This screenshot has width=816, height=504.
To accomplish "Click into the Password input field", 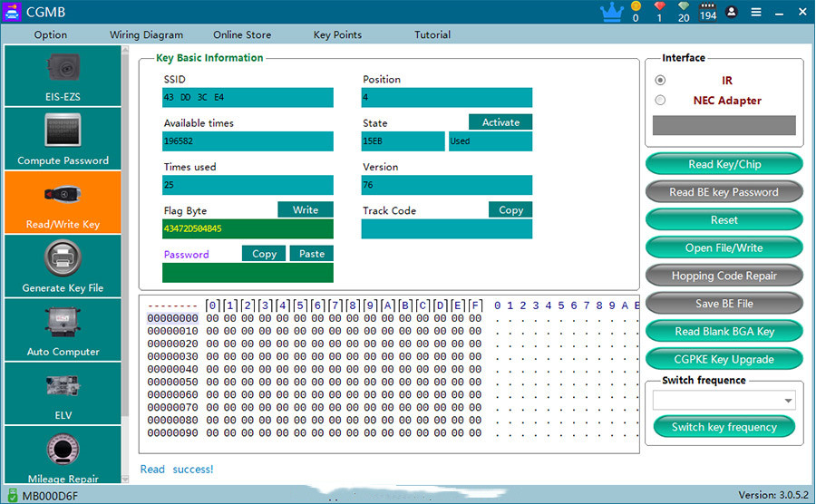I will pyautogui.click(x=248, y=273).
